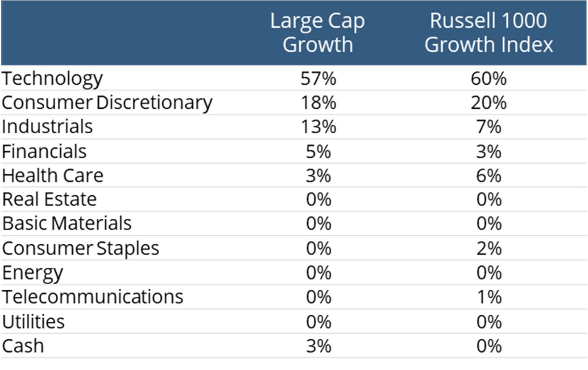Select the 3% Cash Large Cap value
Screen dimensions: 588x370
coord(319,346)
